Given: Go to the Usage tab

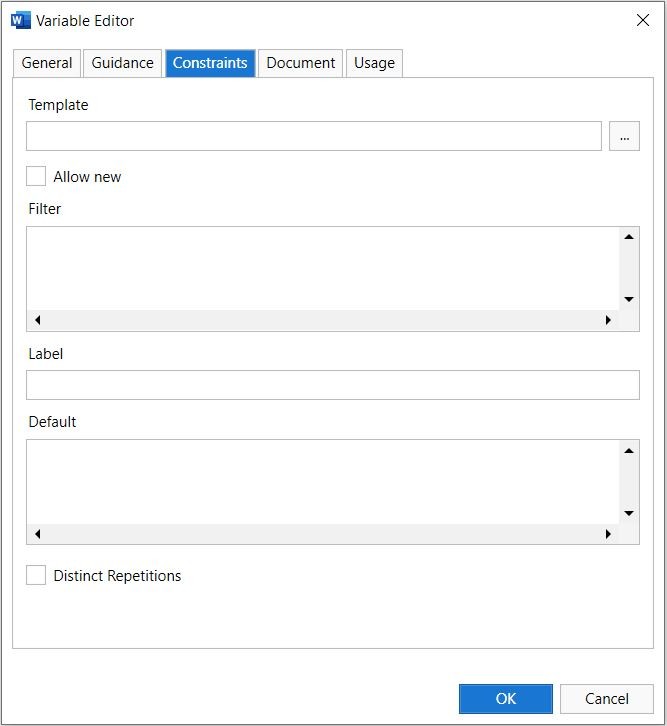Looking at the screenshot, I should point(374,63).
